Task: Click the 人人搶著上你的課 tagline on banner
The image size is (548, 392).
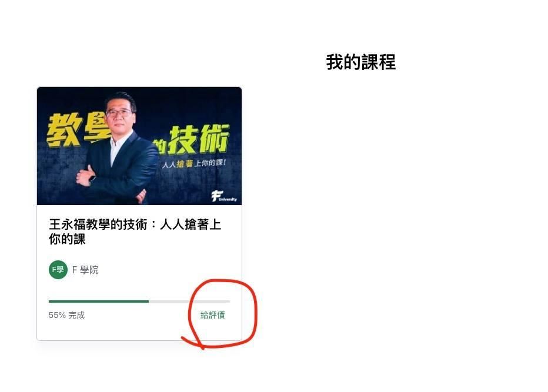Action: click(194, 163)
